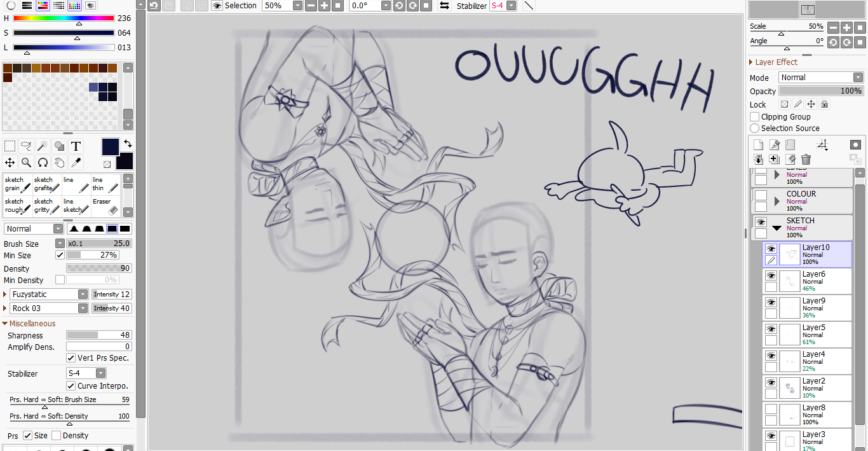Viewport: 868px width, 451px height.
Task: Expand the COLOUR layer folder
Action: [776, 201]
